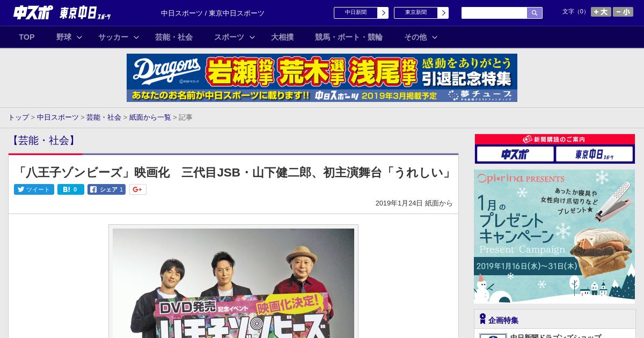Image resolution: width=644 pixels, height=338 pixels.
Task: Open the スポーツ navigation menu
Action: [x=229, y=37]
